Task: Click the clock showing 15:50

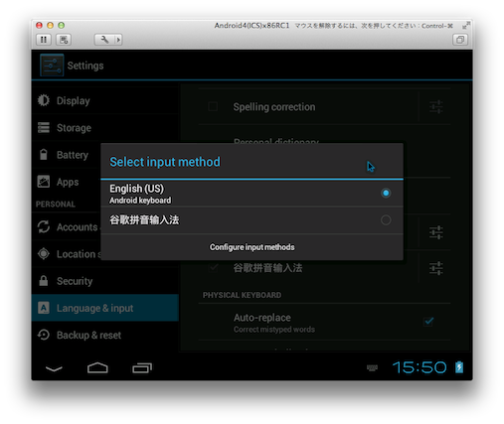Action: click(x=420, y=367)
